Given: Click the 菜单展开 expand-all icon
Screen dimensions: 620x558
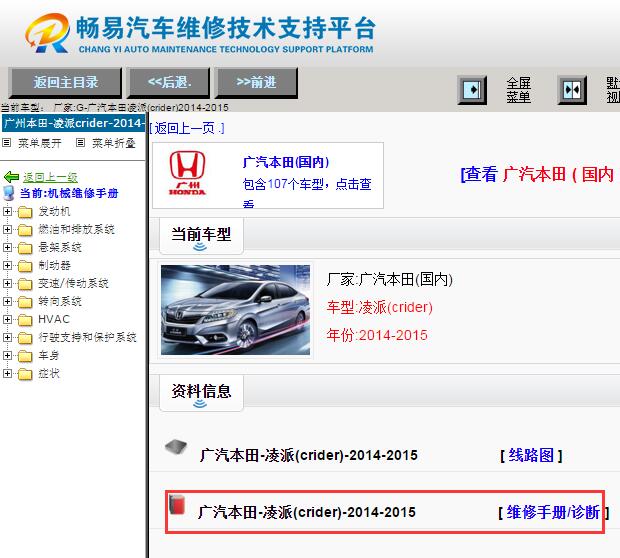Looking at the screenshot, I should click(6, 143).
